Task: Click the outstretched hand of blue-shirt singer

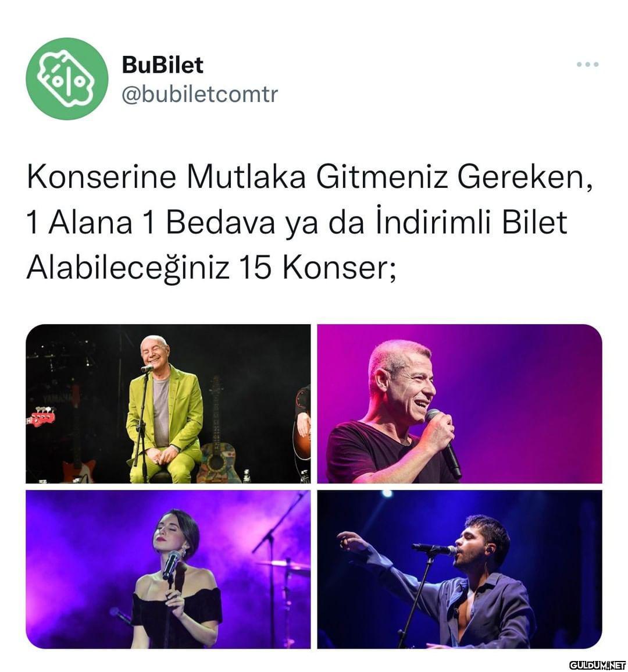Action: click(x=351, y=542)
